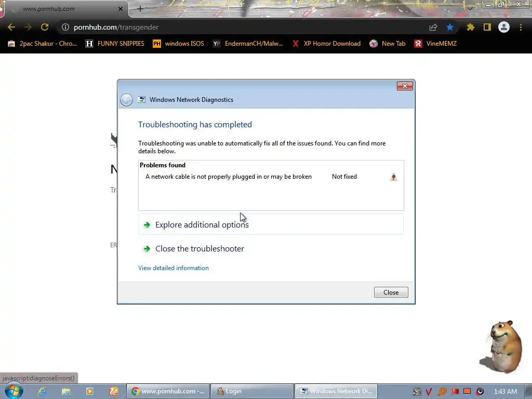
Task: Click the site info icon in address bar
Action: 65,27
